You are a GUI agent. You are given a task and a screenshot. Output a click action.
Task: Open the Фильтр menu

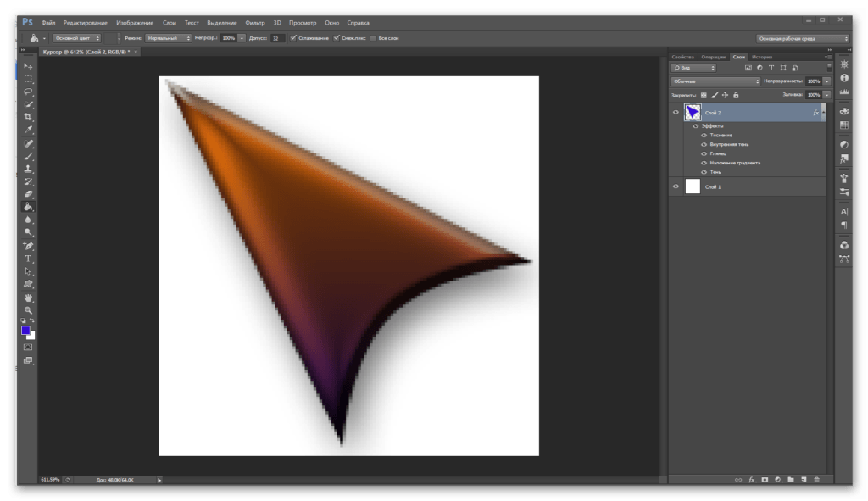tap(254, 21)
